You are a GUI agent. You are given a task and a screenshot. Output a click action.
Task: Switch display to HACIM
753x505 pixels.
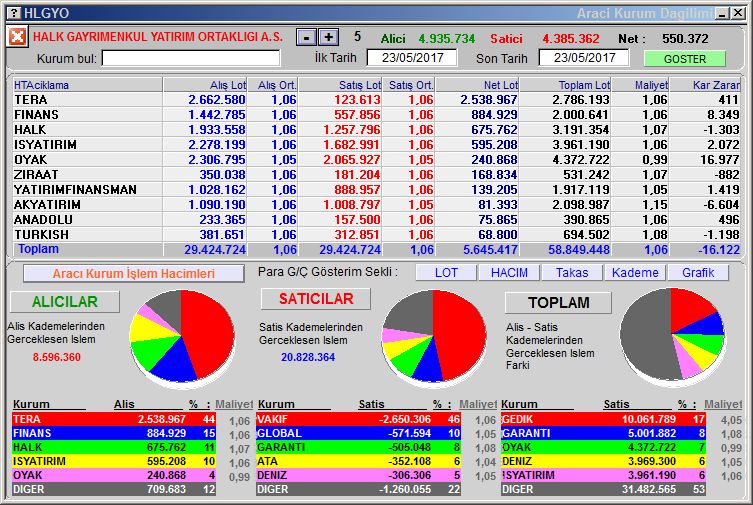click(509, 273)
